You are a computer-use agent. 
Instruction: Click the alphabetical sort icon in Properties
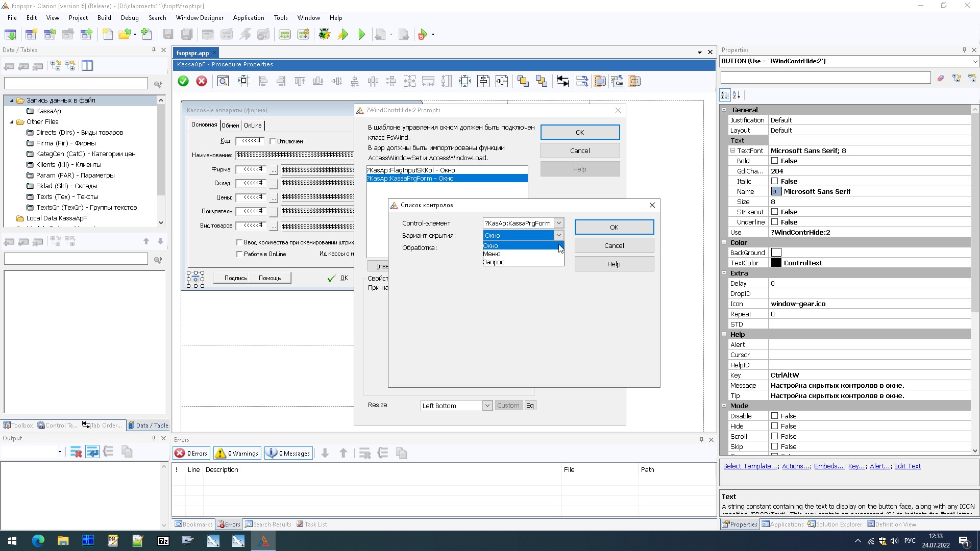pyautogui.click(x=737, y=95)
